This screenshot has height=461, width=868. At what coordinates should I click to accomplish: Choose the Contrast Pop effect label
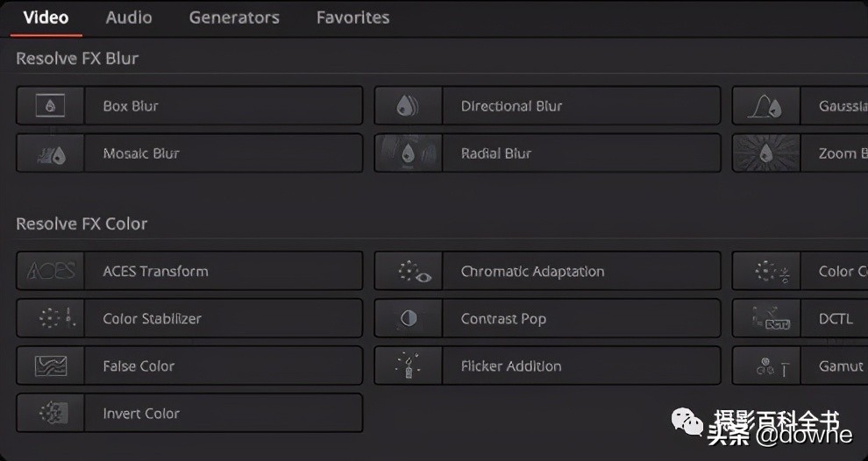[503, 319]
